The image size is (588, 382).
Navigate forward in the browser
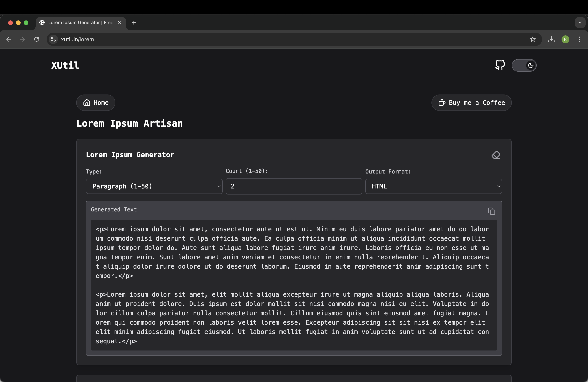click(x=23, y=39)
